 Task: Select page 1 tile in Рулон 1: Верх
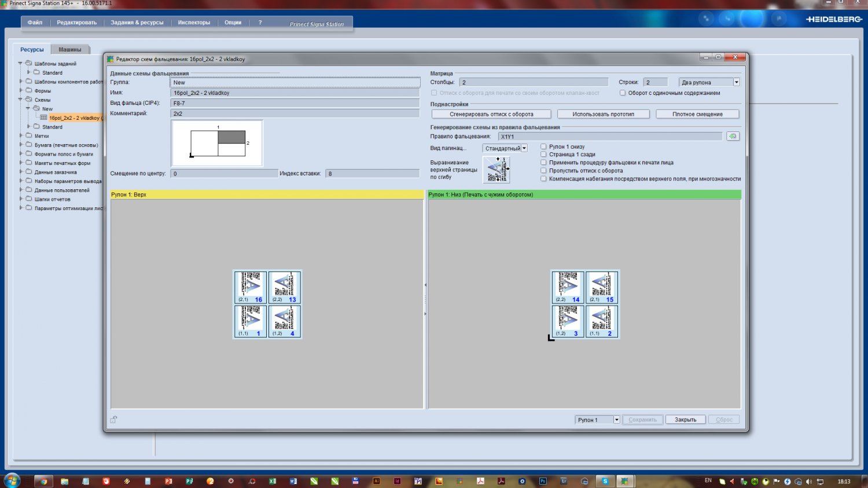pyautogui.click(x=251, y=321)
